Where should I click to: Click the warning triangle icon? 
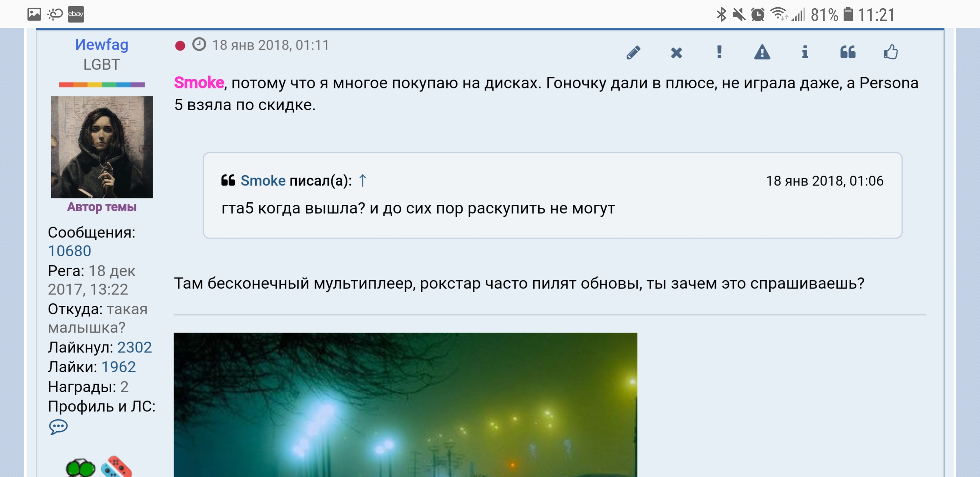click(x=762, y=52)
